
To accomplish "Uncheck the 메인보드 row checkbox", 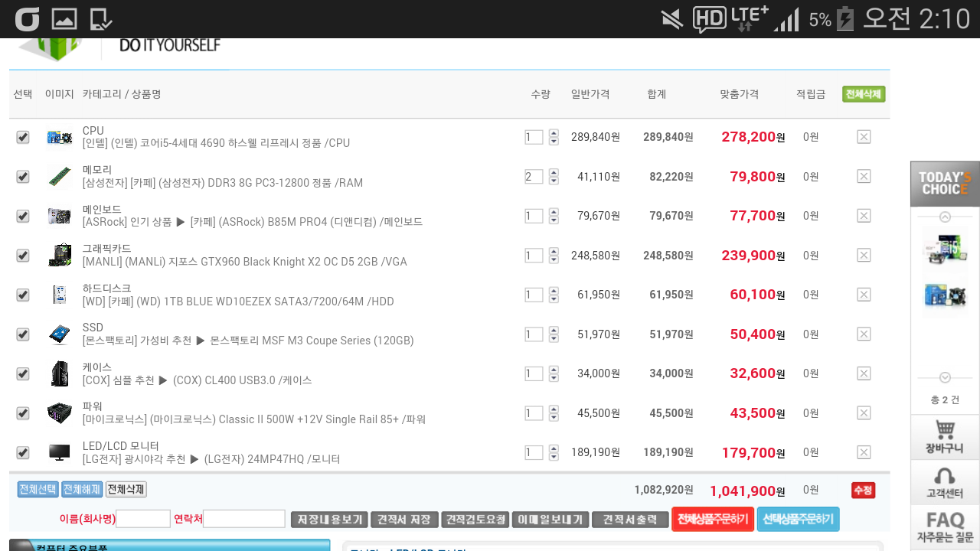I will (x=23, y=216).
